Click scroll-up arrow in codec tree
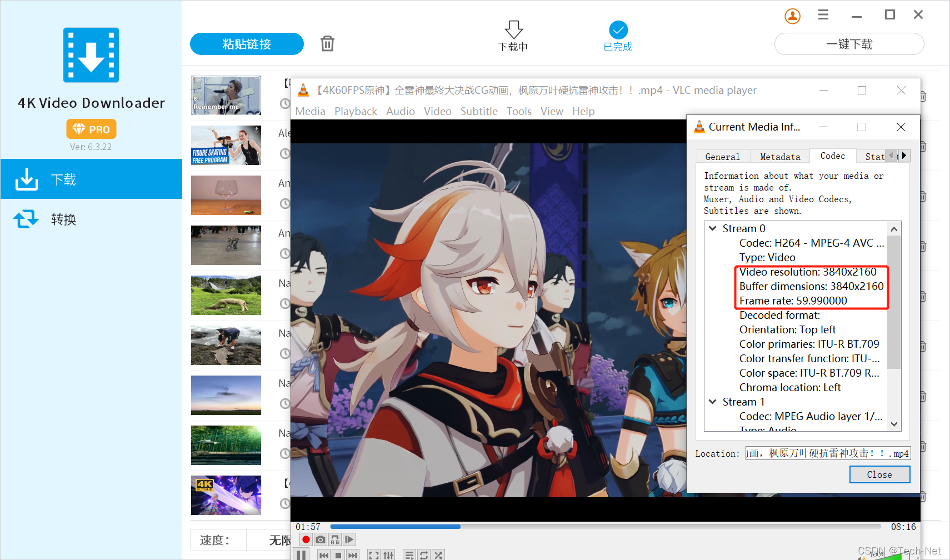 pos(894,229)
